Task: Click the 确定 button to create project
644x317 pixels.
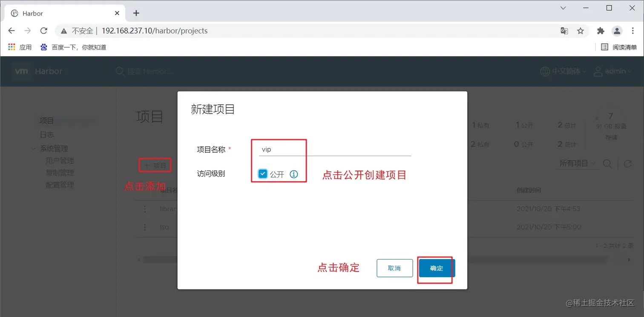Action: pyautogui.click(x=437, y=268)
